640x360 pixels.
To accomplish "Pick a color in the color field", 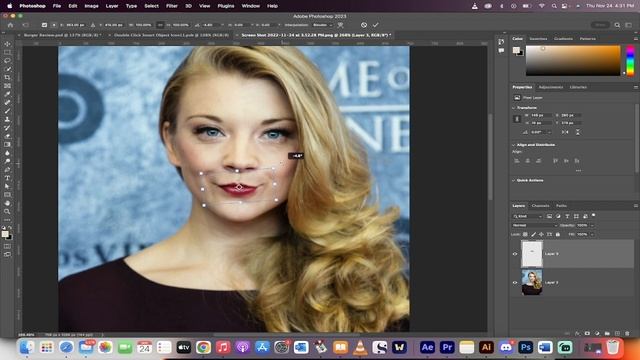I will point(573,60).
